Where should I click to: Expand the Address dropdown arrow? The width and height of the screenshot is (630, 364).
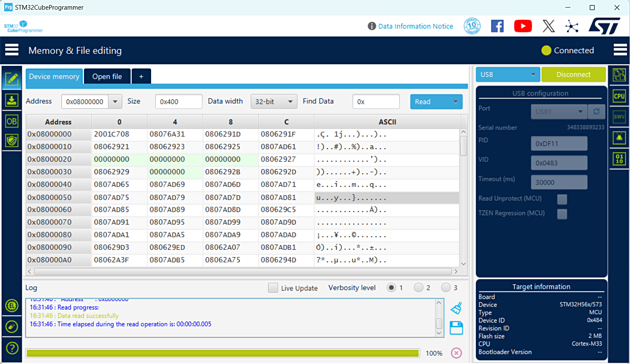click(115, 101)
